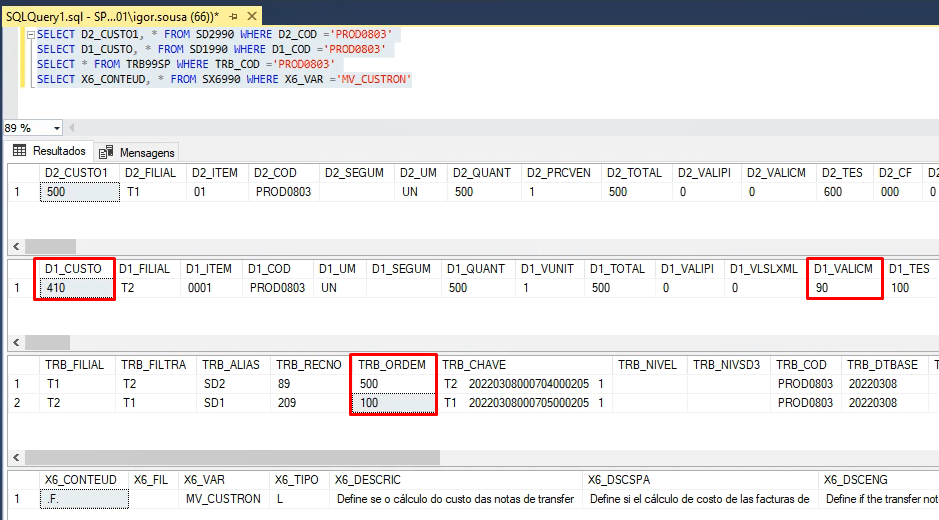The height and width of the screenshot is (520, 939).
Task: Select the TRB_ORDEM value 100
Action: pos(393,403)
